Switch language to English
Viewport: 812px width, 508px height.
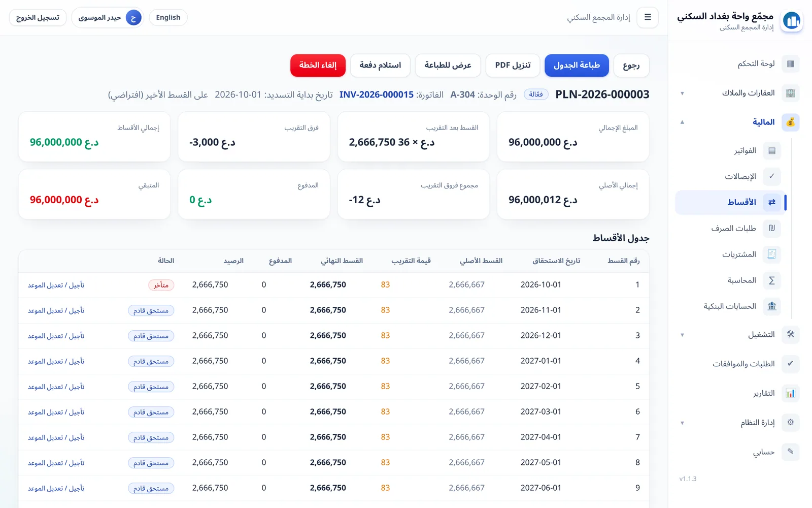pos(168,17)
